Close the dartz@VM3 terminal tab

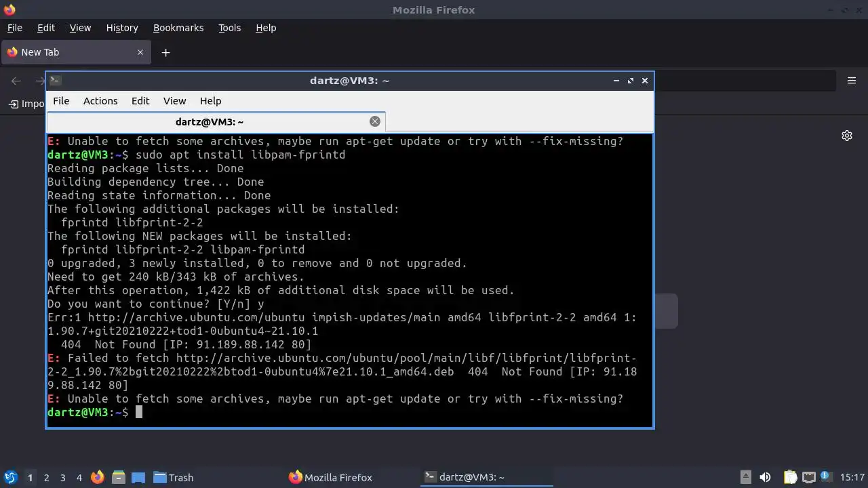pos(374,121)
